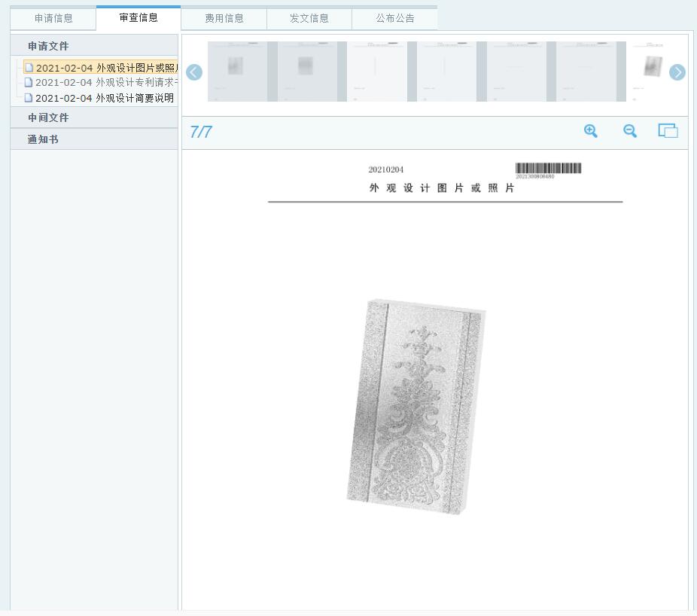Click file icon beside 外观设计图片或照片 entry
The image size is (697, 616).
(x=29, y=69)
